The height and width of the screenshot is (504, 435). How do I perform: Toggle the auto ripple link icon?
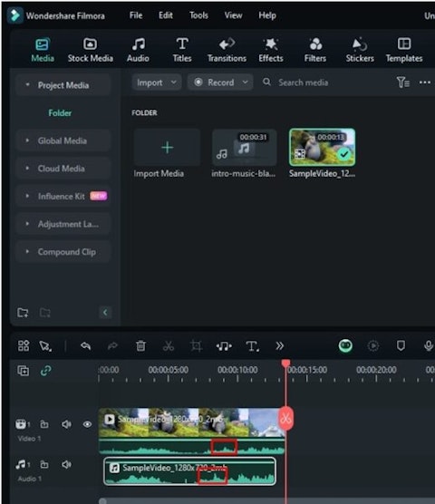(45, 371)
